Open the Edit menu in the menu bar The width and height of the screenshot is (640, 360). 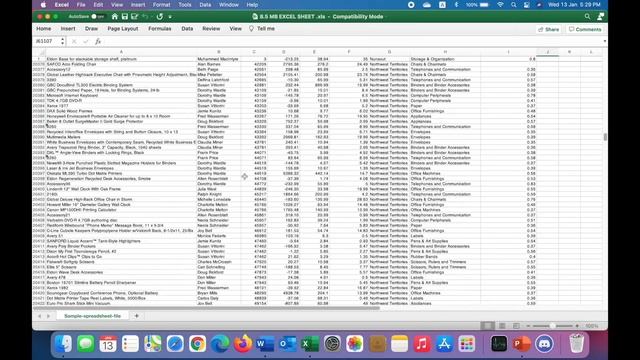coord(98,5)
